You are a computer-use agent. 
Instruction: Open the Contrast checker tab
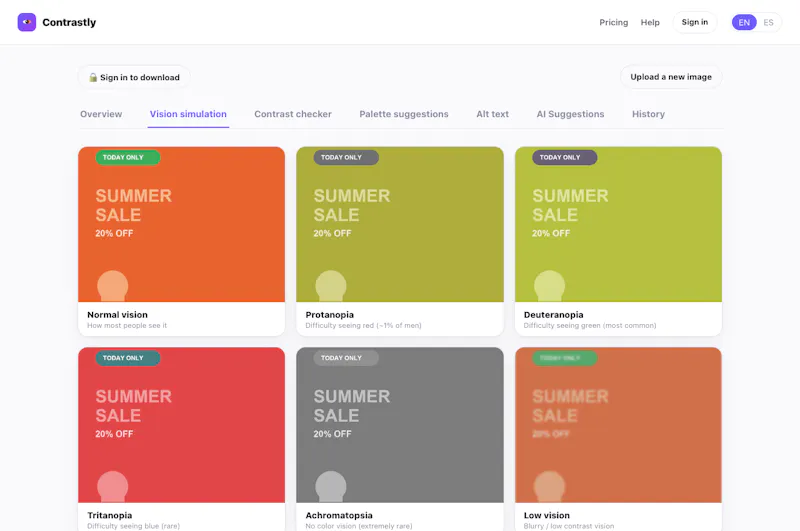point(293,114)
